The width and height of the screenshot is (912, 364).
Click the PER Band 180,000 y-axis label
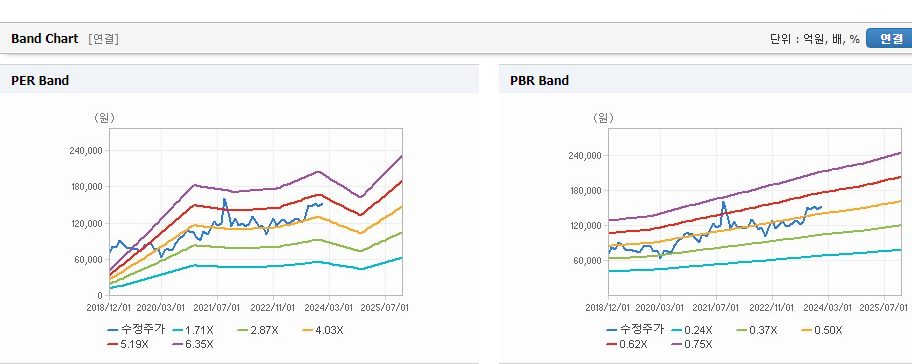[x=86, y=187]
